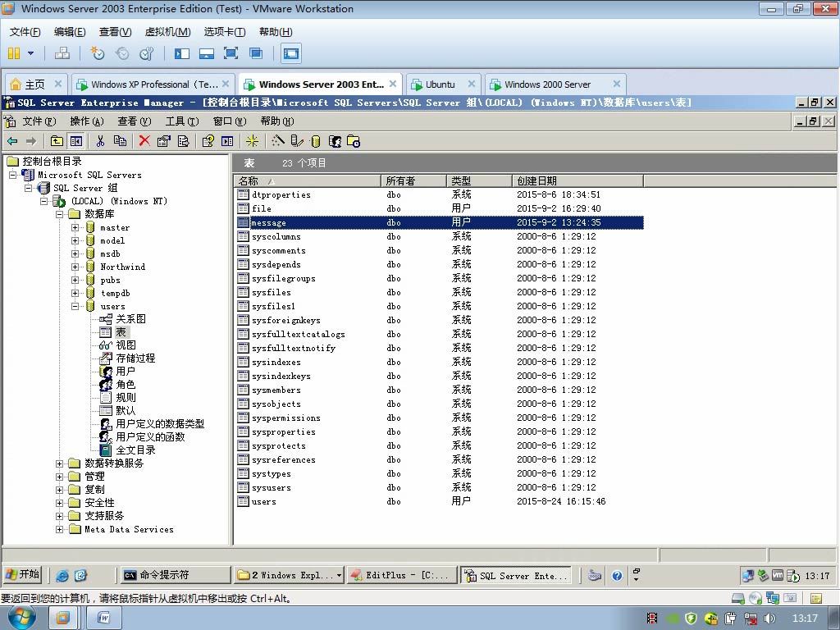Screen dimensions: 840x630
Task: Click the new job folder-clock icon
Action: click(x=354, y=141)
